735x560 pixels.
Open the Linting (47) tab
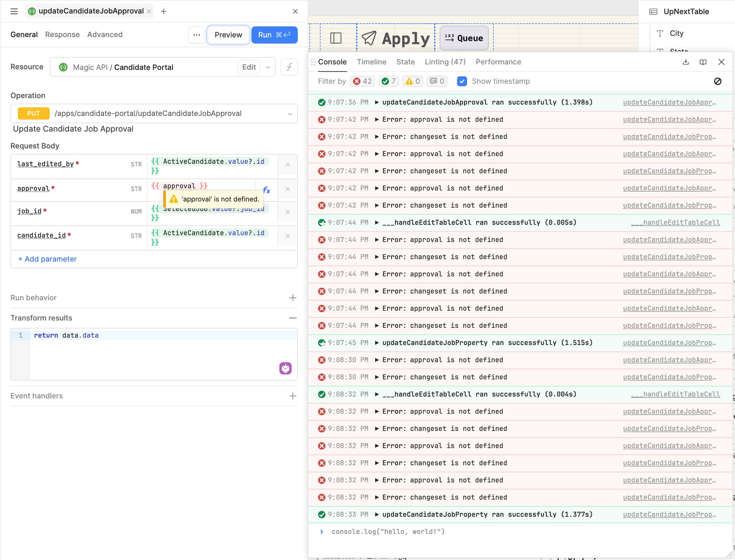(x=445, y=62)
